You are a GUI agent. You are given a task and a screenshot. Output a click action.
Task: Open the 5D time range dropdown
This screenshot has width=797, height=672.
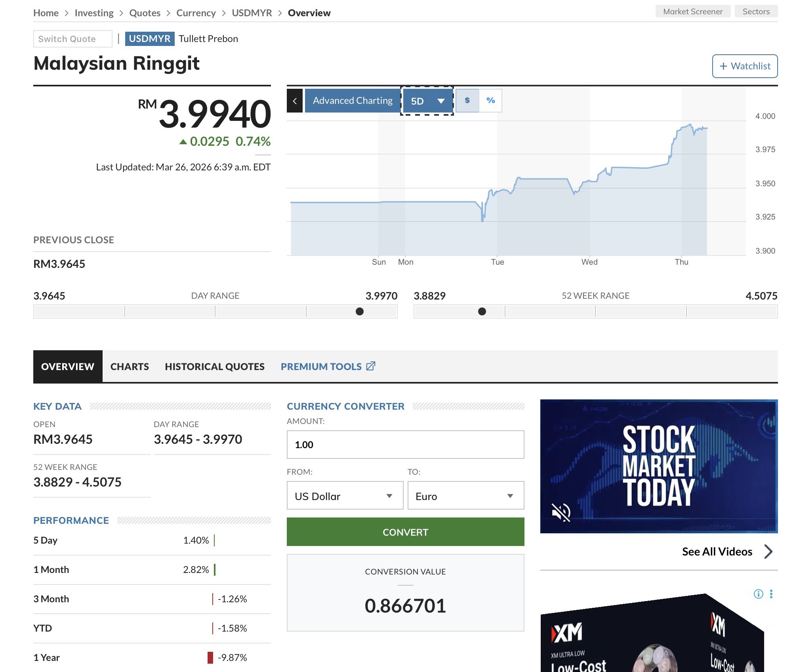[427, 101]
